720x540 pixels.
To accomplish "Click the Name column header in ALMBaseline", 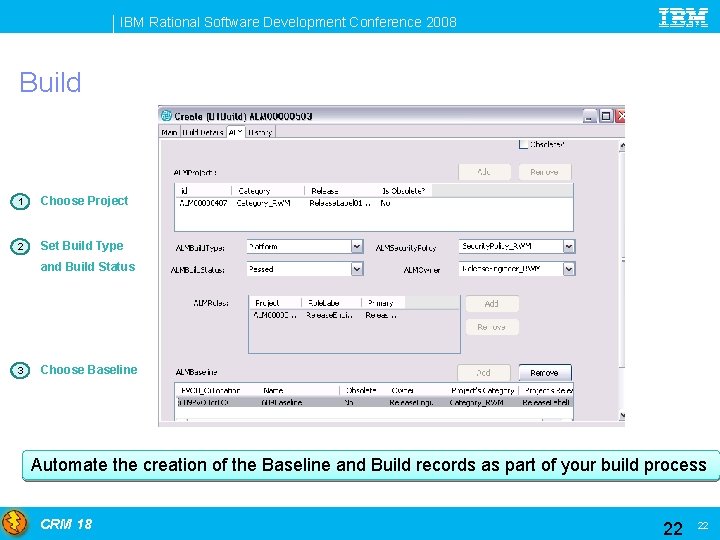I will 299,390.
